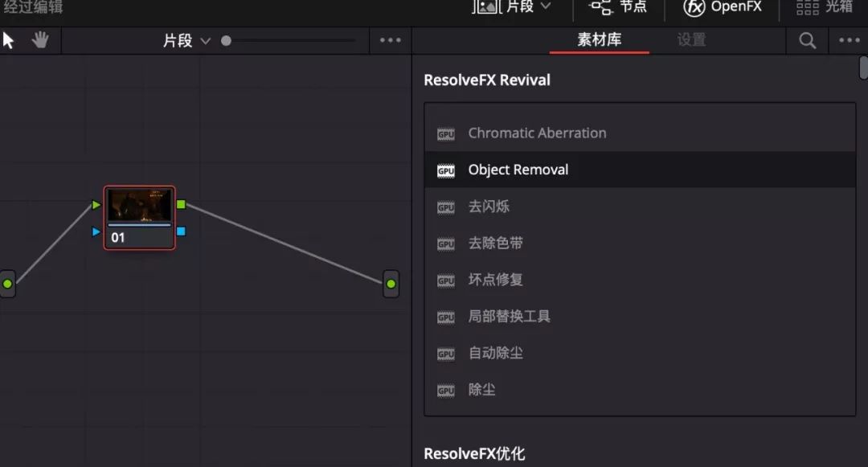Open the OpenFX panel options menu

(x=850, y=40)
